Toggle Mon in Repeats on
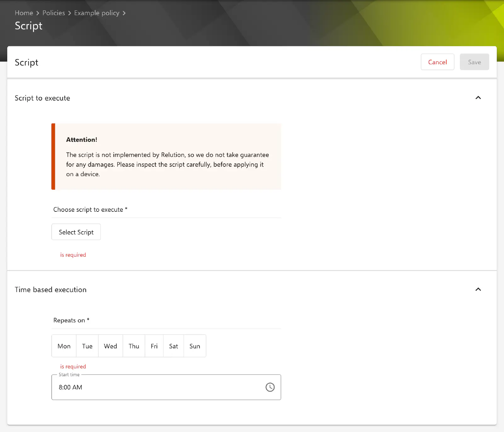Viewport: 504px width, 432px height. click(x=64, y=346)
